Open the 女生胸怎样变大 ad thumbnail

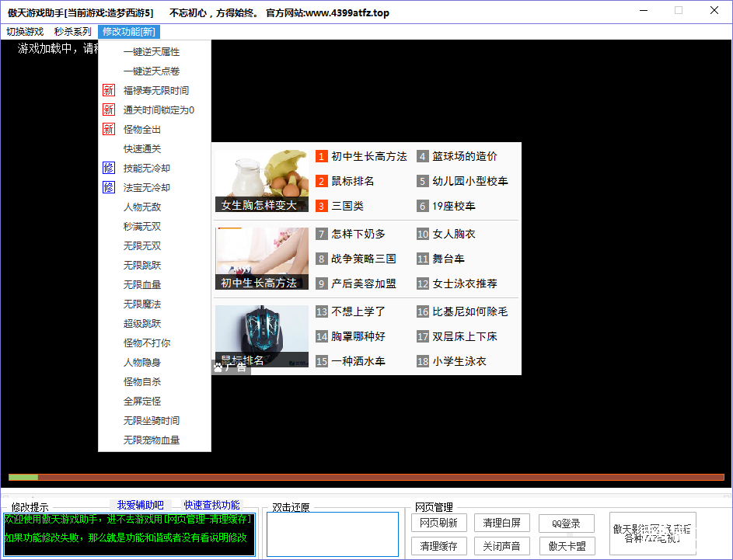click(x=262, y=181)
